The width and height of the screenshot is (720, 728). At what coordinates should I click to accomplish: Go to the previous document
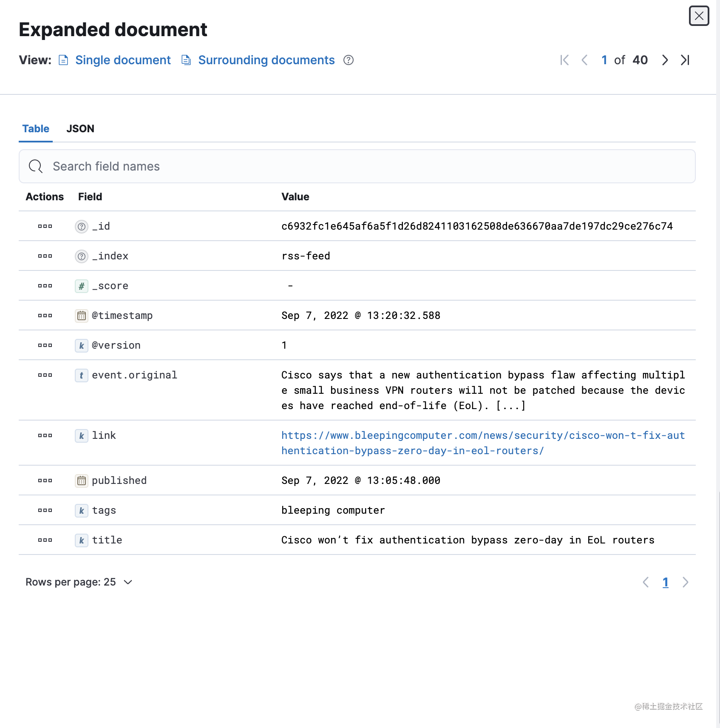tap(584, 60)
